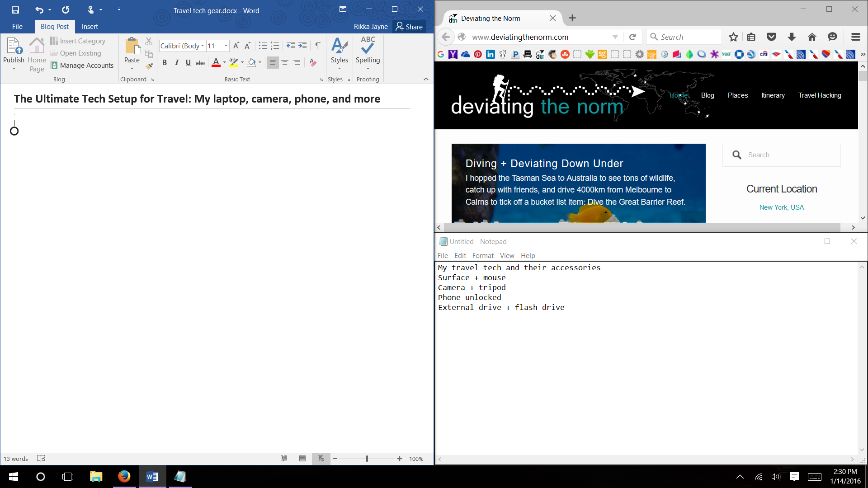The width and height of the screenshot is (868, 488).
Task: Click the Firefox bookmark star icon
Action: [x=733, y=37]
